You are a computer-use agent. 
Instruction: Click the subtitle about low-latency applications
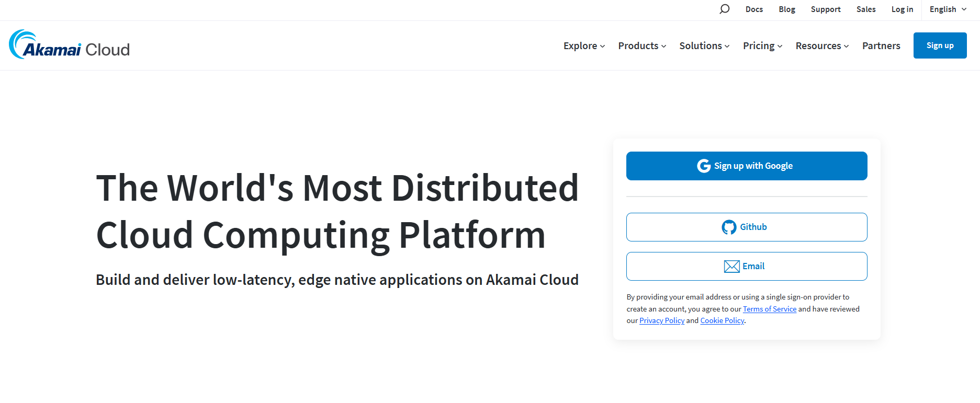click(337, 280)
